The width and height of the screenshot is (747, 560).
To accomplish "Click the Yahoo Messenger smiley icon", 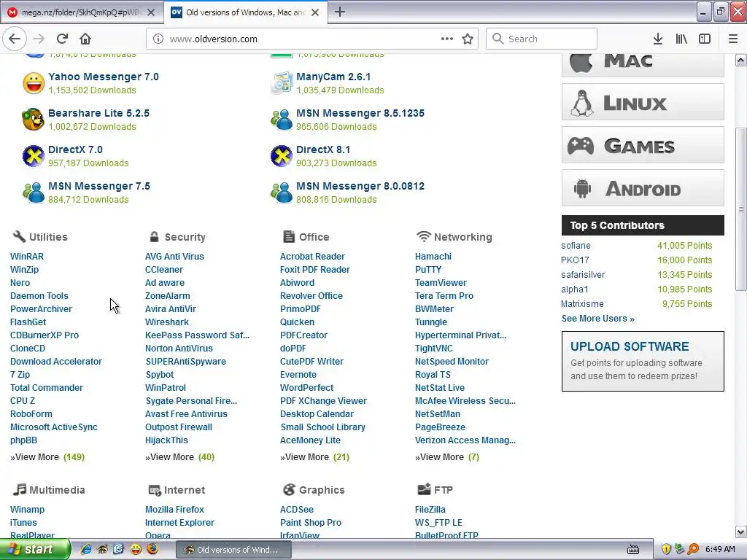I will [34, 83].
